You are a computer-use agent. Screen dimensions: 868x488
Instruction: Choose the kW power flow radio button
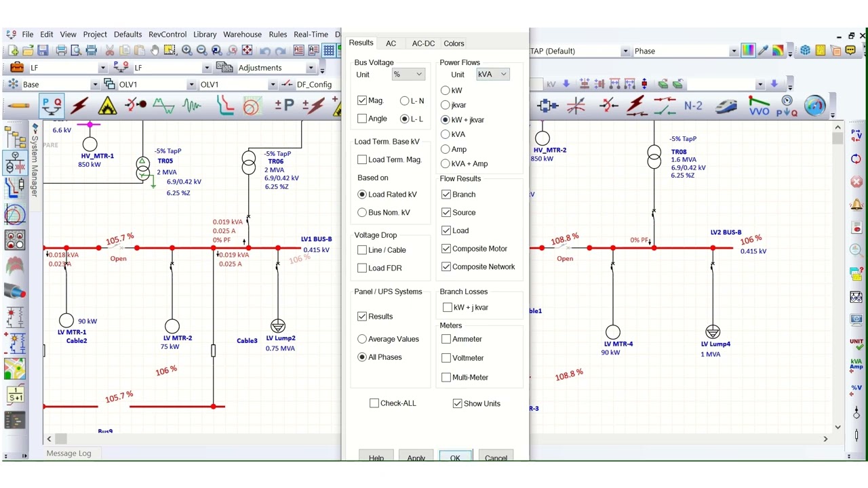[446, 90]
